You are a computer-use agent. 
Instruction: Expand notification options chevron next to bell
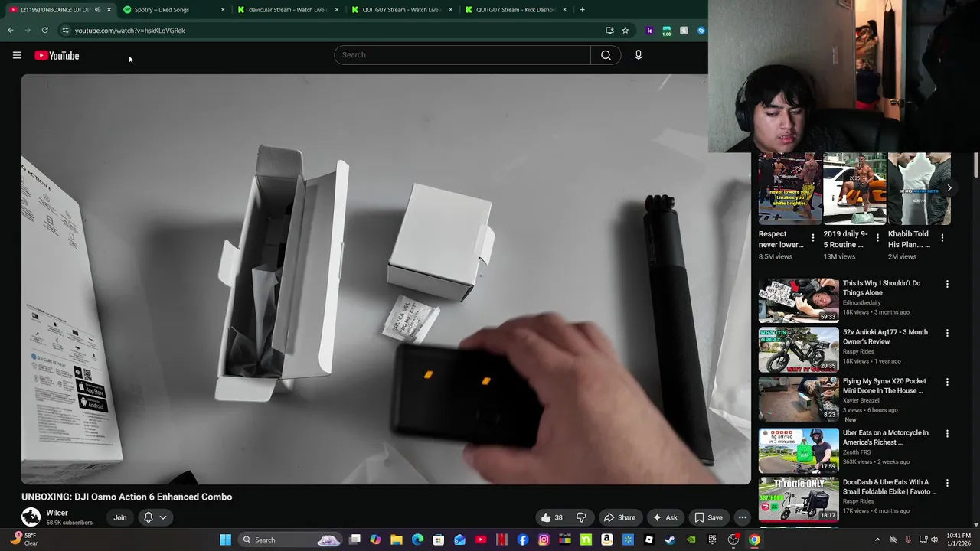163,517
